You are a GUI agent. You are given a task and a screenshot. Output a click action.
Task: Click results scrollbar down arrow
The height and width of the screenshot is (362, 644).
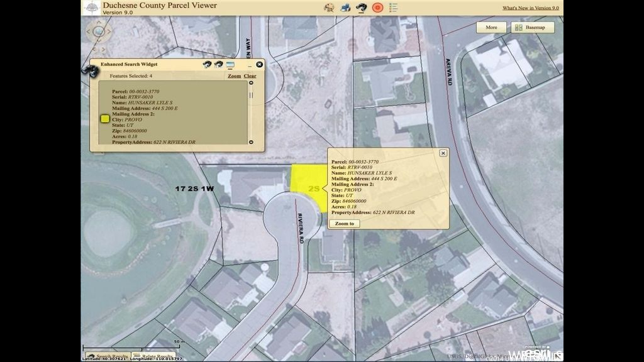251,142
